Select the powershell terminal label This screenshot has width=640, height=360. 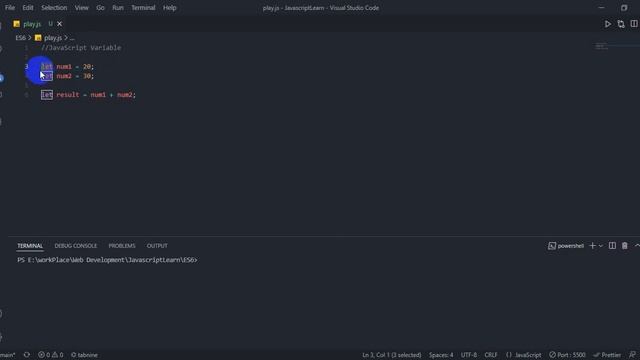coord(566,246)
